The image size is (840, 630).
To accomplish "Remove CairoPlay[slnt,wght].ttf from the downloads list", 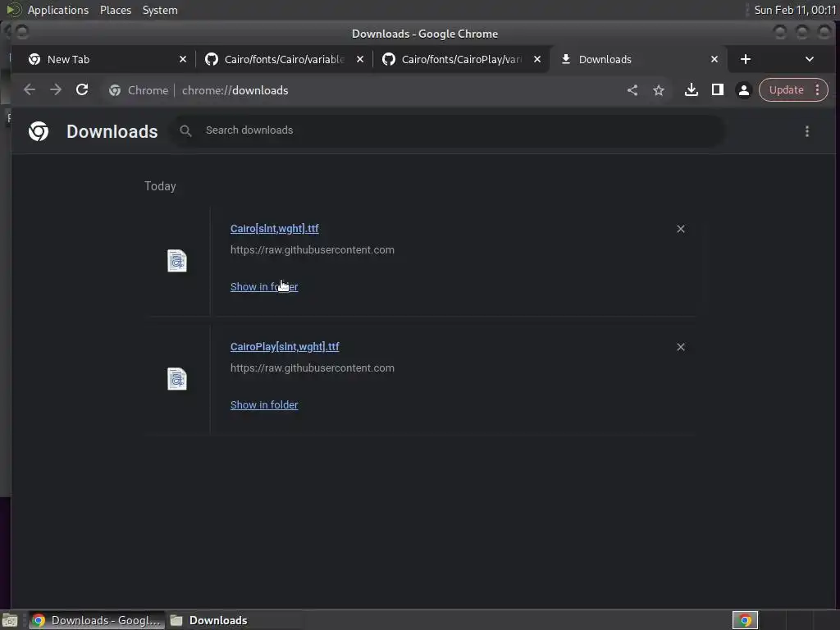I will tap(680, 347).
